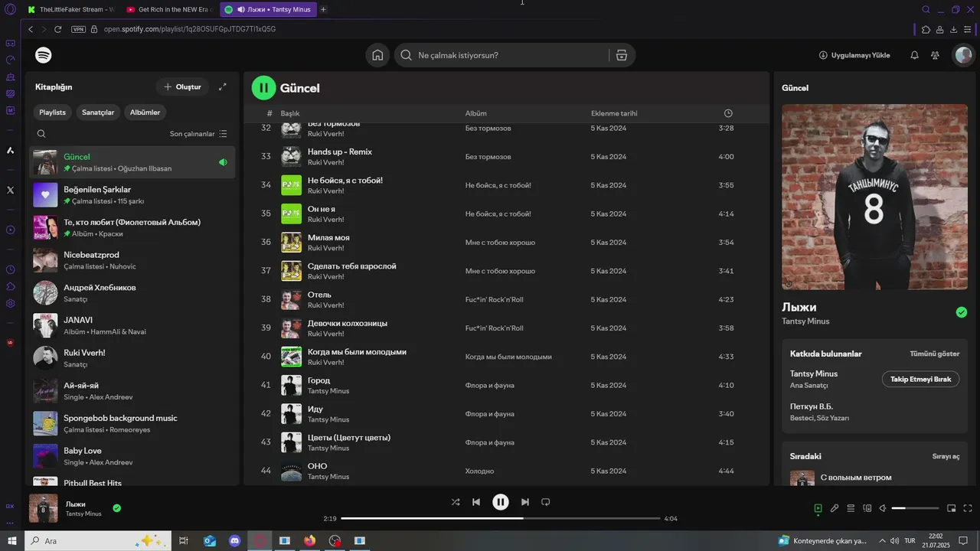This screenshot has height=551, width=980.
Task: Open the browse icon beside the search bar
Action: (x=622, y=55)
